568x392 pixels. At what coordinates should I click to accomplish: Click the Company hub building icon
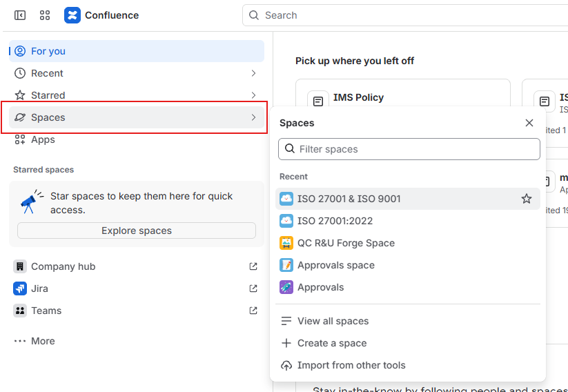20,266
